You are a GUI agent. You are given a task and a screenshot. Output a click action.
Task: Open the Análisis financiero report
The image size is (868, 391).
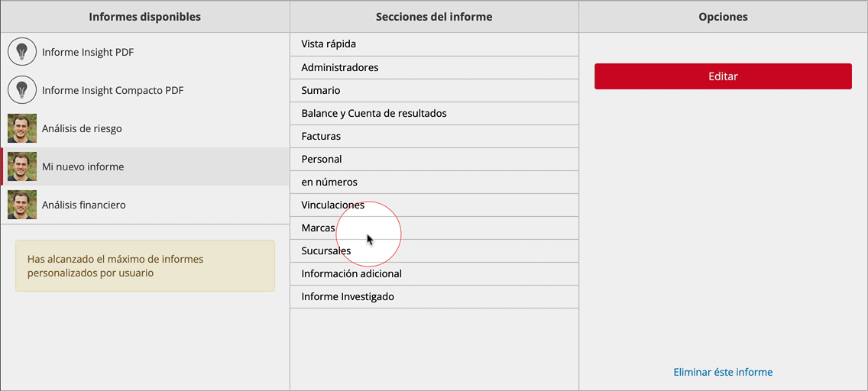coord(145,205)
